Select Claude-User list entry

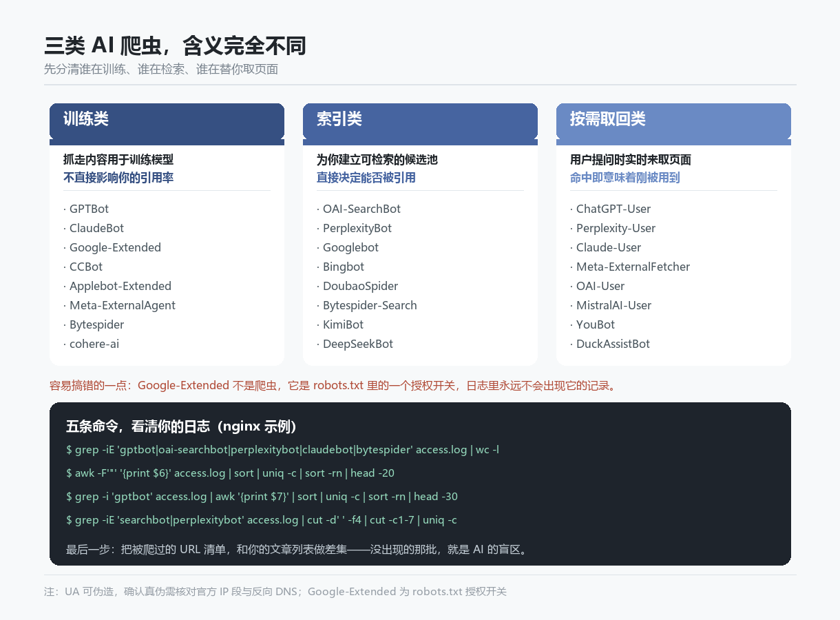click(x=606, y=247)
